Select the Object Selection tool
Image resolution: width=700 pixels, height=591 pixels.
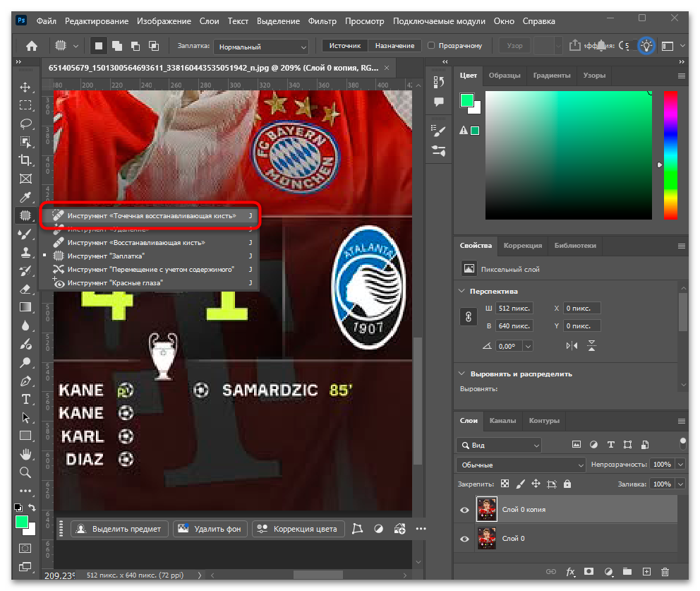tap(25, 142)
